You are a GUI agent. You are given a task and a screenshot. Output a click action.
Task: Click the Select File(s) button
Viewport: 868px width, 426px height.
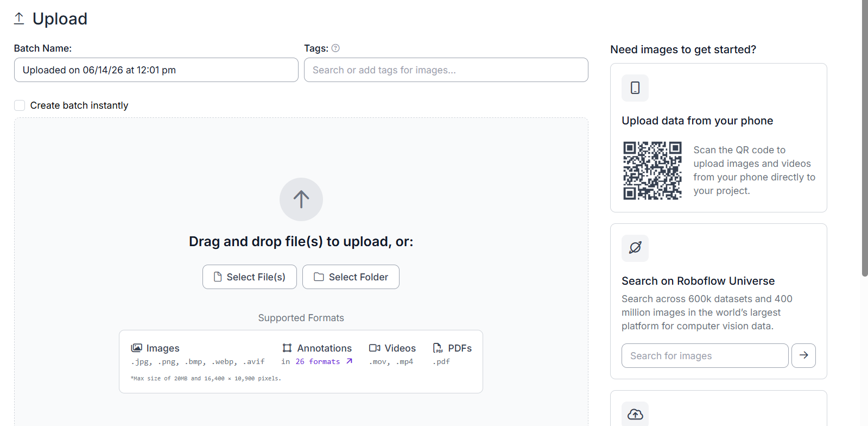(250, 277)
